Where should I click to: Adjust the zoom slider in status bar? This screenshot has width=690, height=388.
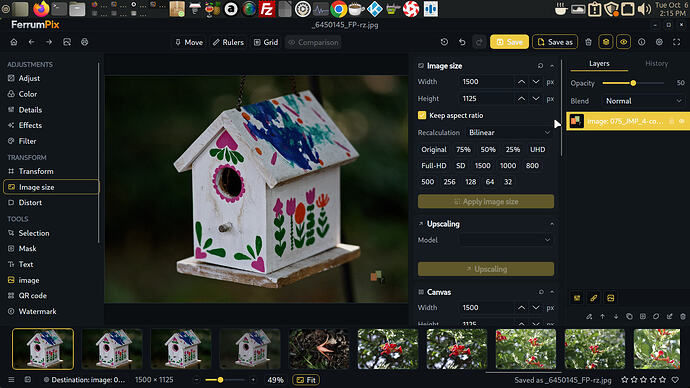coord(225,380)
